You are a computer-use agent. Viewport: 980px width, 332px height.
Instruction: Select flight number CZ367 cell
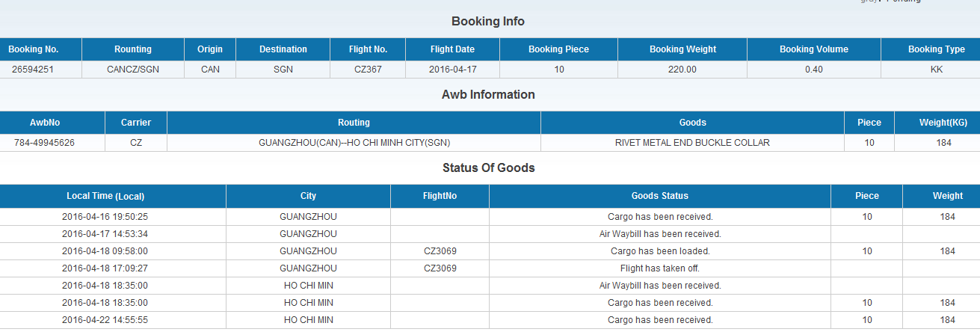point(368,69)
